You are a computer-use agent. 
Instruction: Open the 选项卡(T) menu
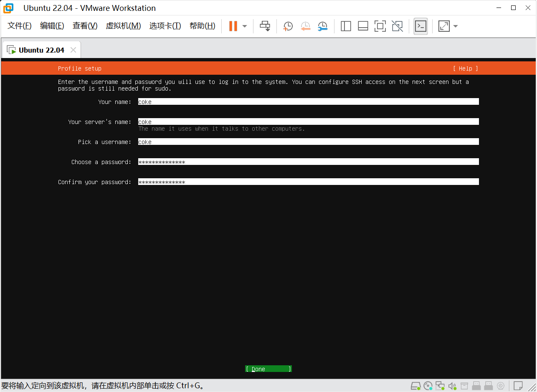tap(165, 26)
